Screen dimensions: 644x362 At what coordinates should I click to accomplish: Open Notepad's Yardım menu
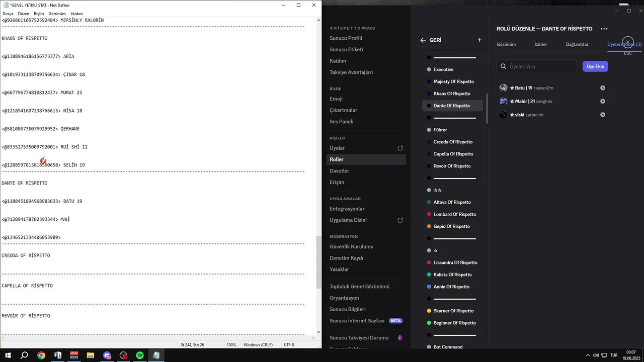[76, 14]
